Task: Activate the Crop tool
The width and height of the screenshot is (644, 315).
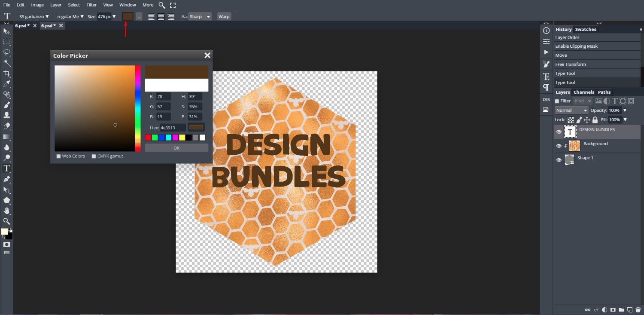Action: click(7, 73)
